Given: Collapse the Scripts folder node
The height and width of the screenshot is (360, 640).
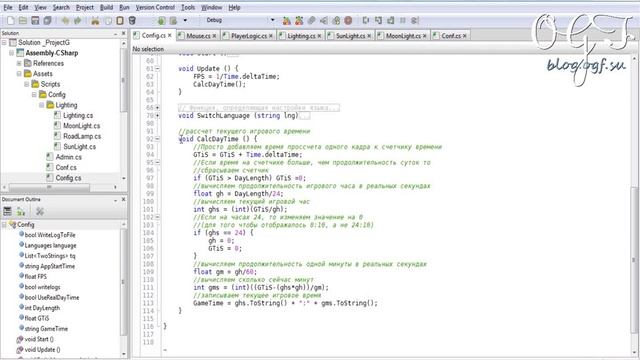Looking at the screenshot, I should tap(27, 84).
